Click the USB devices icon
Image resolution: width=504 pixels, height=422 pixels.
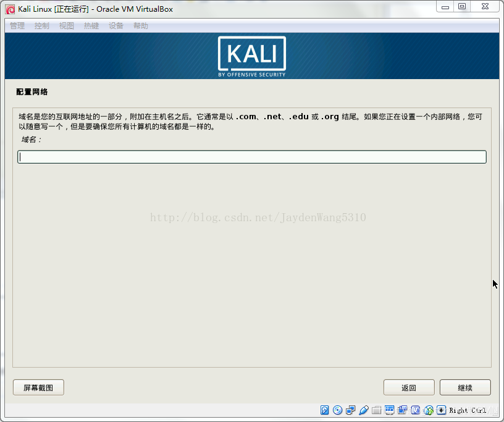click(x=364, y=410)
